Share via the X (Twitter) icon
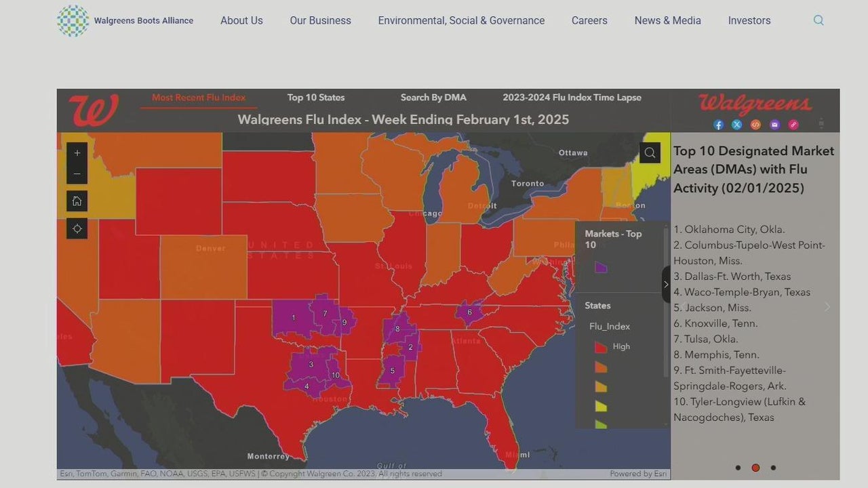868x488 pixels. click(x=737, y=125)
